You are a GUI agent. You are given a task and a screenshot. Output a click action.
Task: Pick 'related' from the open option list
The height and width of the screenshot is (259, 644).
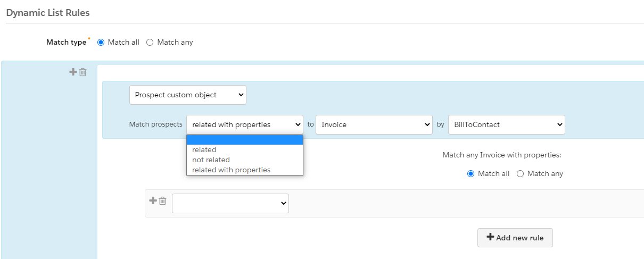tap(204, 150)
